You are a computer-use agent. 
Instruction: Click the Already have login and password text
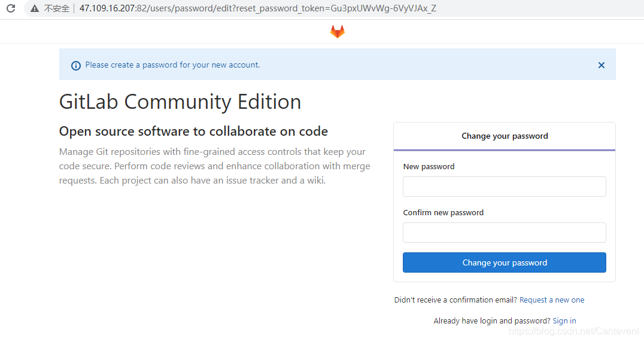point(491,321)
